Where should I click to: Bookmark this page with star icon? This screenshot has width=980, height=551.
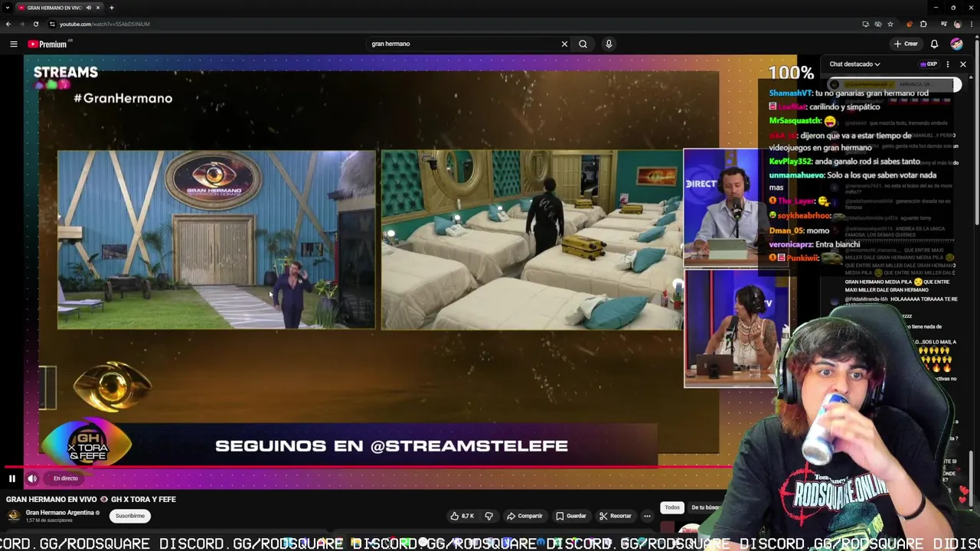pyautogui.click(x=890, y=24)
